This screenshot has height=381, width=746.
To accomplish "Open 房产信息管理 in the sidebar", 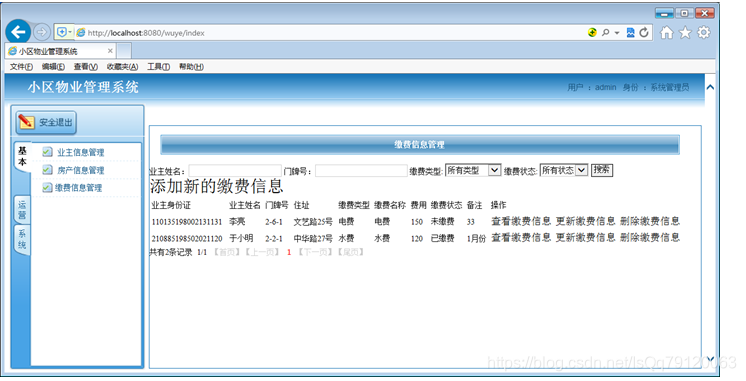I will click(x=80, y=170).
